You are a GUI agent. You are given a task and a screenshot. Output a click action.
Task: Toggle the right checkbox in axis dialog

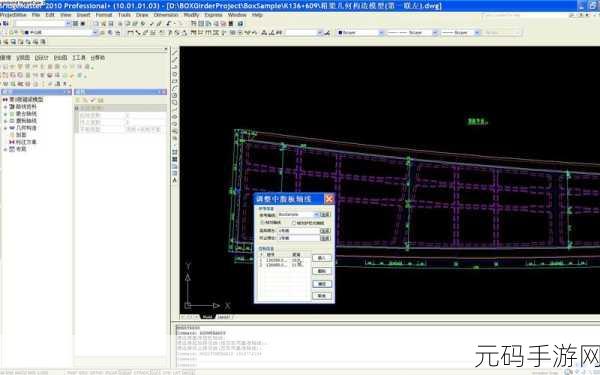pyautogui.click(x=294, y=223)
